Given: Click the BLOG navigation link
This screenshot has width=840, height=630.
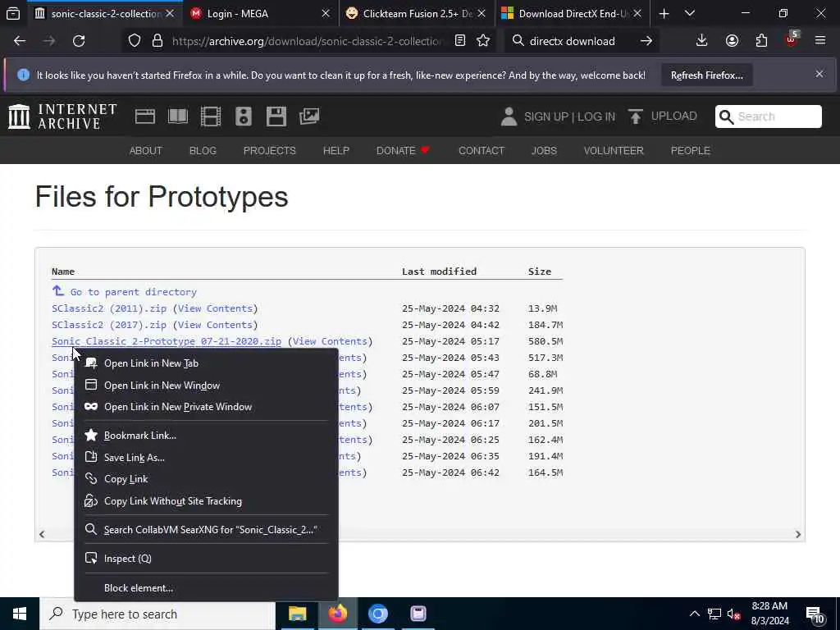Looking at the screenshot, I should pyautogui.click(x=203, y=151).
